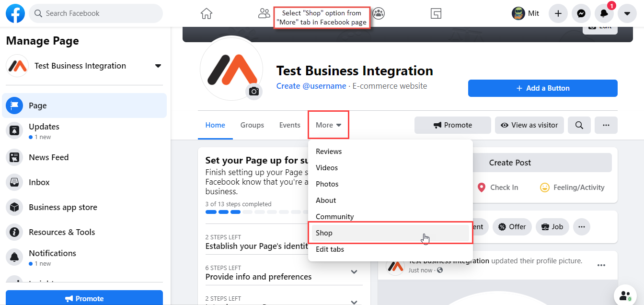Click the search magnifier icon on page toolbar
The image size is (644, 305).
579,125
